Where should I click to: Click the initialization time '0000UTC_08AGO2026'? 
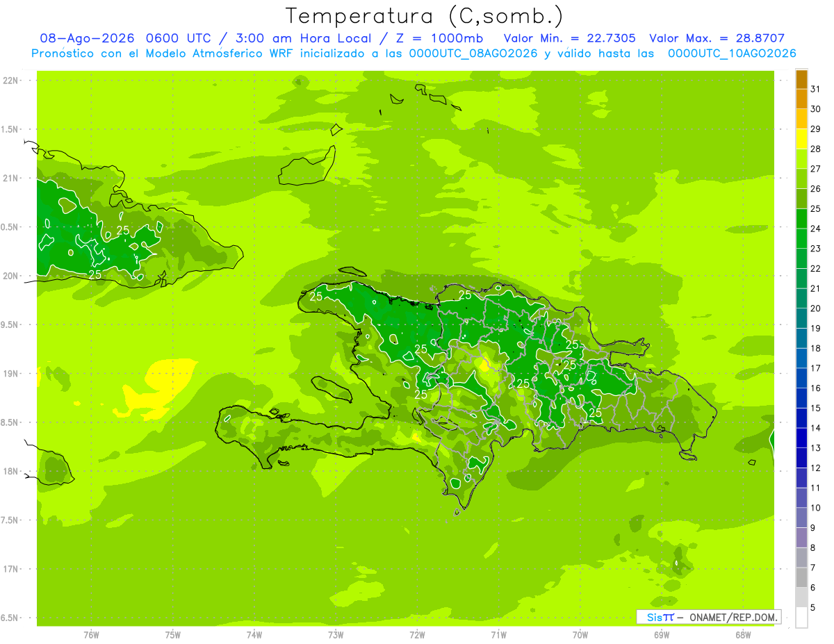[x=473, y=53]
